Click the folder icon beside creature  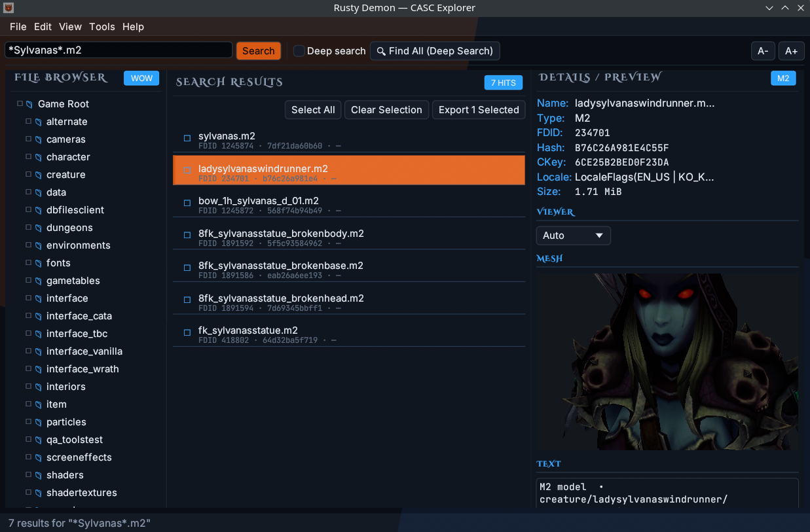[x=38, y=175]
